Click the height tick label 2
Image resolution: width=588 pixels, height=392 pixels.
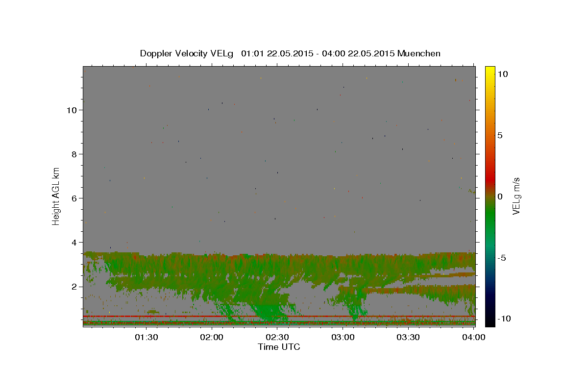[74, 286]
